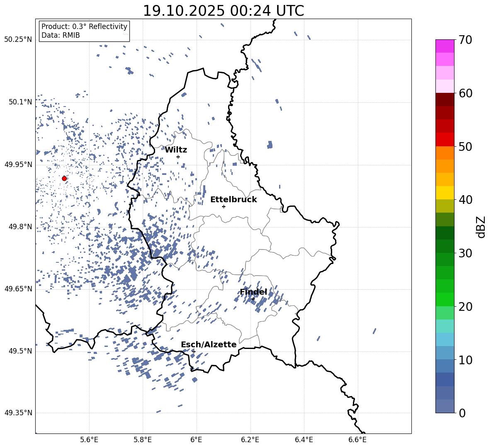Image resolution: width=491 pixels, height=448 pixels.
Task: Click the 5.8°E longitude label
Action: (x=143, y=440)
